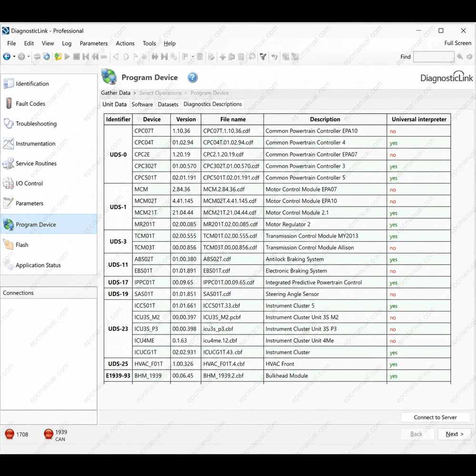The height and width of the screenshot is (476, 476).
Task: Open the Datasets tab
Action: [168, 104]
